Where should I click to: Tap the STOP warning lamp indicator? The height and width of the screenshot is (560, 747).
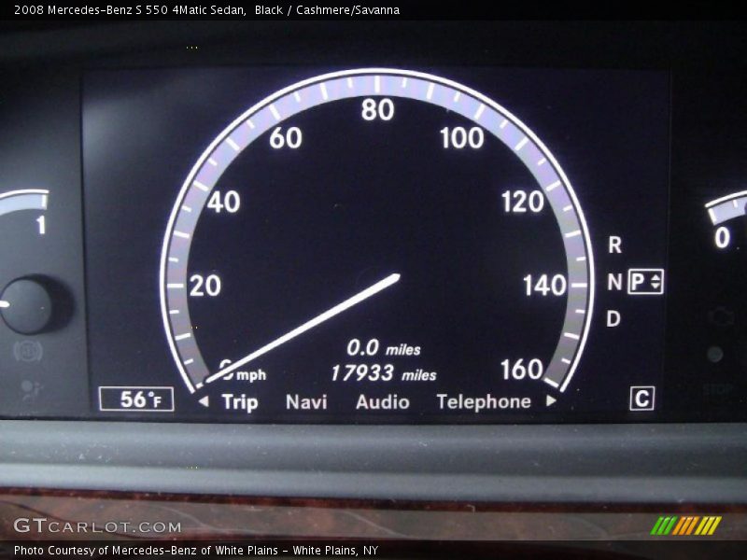point(716,390)
